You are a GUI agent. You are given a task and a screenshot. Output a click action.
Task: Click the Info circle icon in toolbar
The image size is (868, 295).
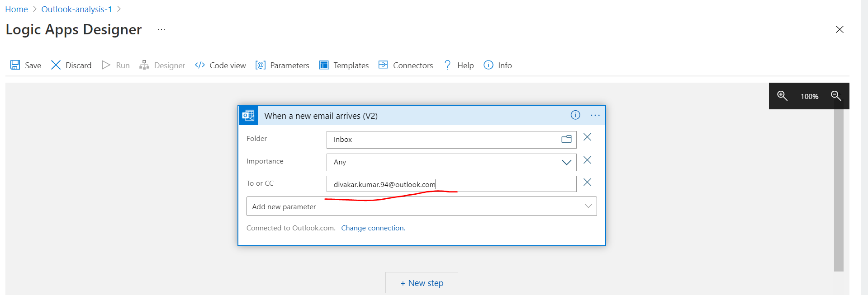pyautogui.click(x=489, y=65)
